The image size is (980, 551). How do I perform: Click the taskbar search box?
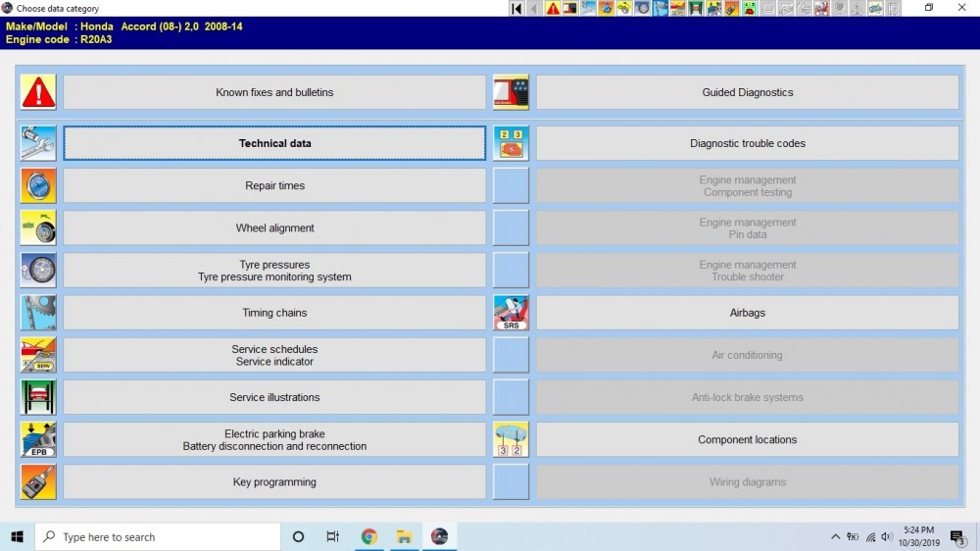158,536
